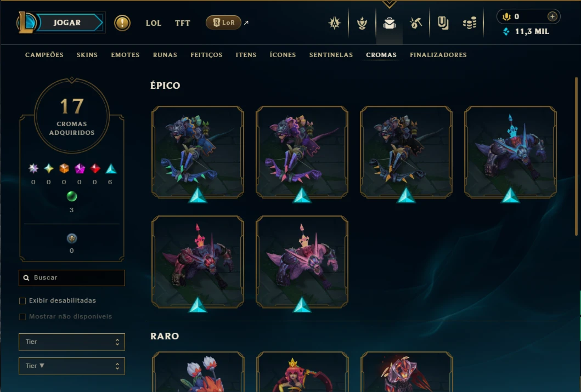Select the purple Twitch chroma thumbnail

pos(302,152)
